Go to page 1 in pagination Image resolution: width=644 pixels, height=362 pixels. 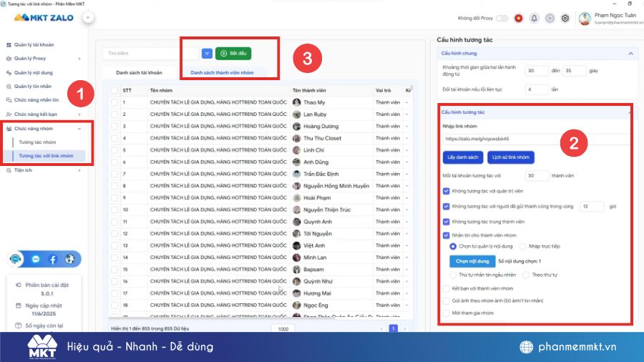coord(393,329)
